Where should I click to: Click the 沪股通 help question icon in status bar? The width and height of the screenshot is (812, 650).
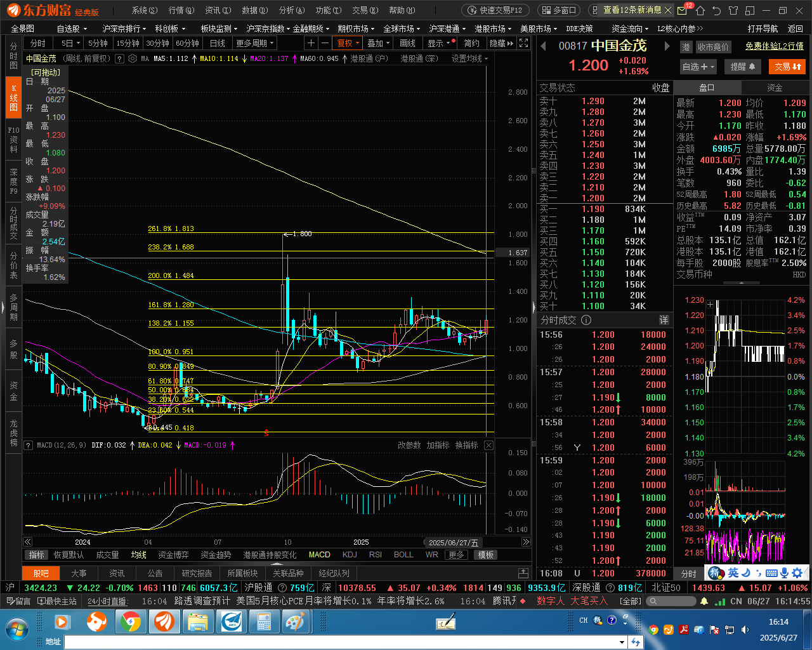pyautogui.click(x=282, y=588)
